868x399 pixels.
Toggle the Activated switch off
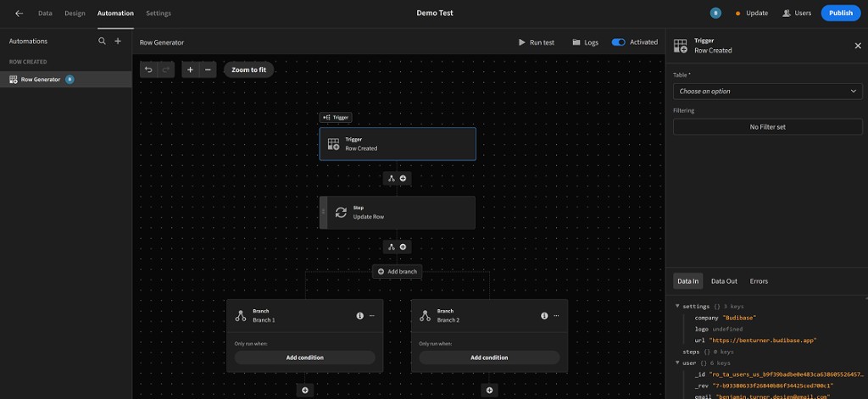618,42
